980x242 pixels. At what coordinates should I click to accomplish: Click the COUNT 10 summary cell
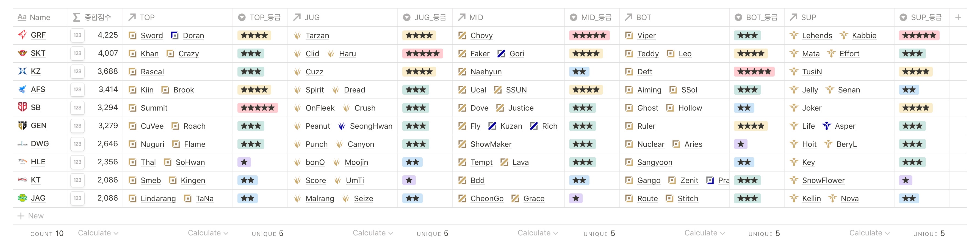pyautogui.click(x=47, y=233)
